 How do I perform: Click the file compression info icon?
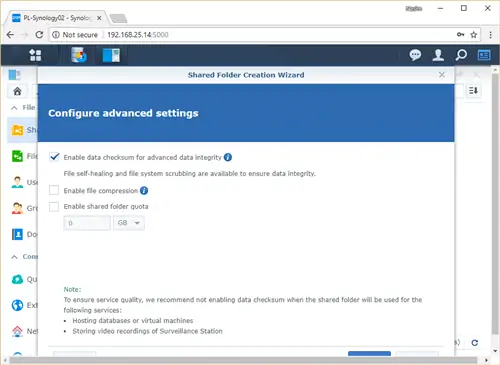click(x=144, y=191)
